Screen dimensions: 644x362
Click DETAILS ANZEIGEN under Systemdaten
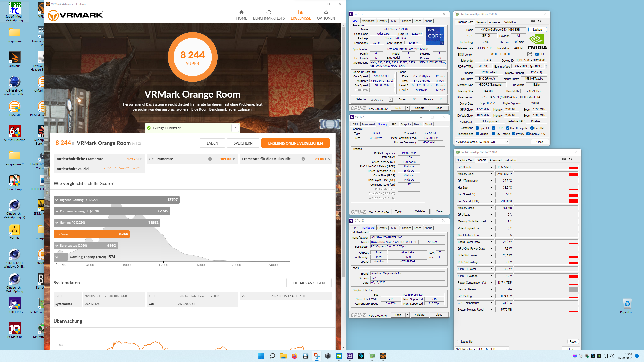click(x=309, y=283)
